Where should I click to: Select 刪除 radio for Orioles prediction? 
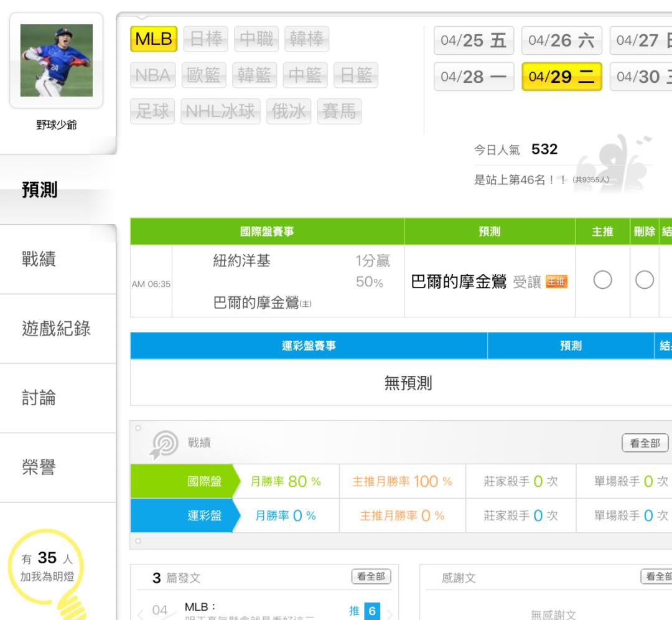(645, 280)
